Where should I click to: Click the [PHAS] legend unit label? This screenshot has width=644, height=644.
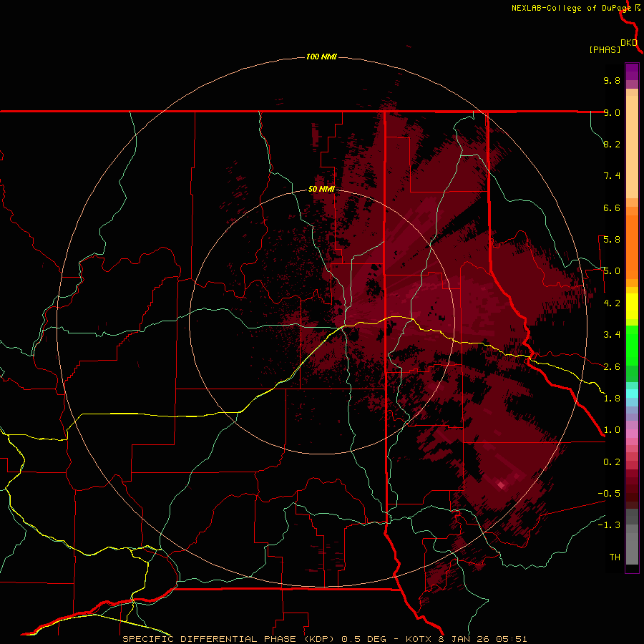605,50
